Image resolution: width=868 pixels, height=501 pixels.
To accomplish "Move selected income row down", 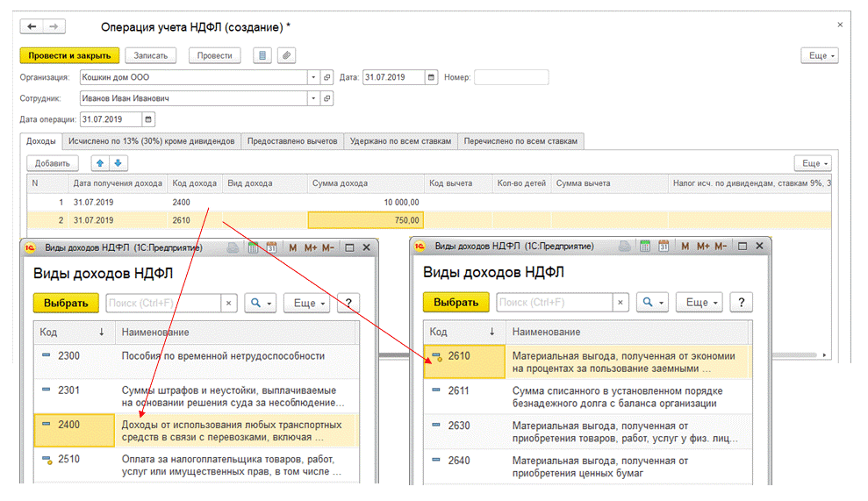I will [118, 163].
